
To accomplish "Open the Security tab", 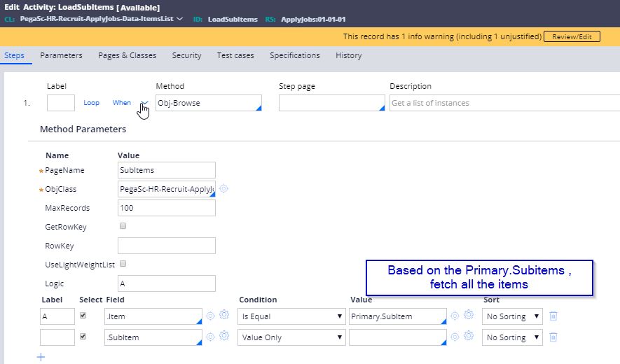I will click(186, 55).
